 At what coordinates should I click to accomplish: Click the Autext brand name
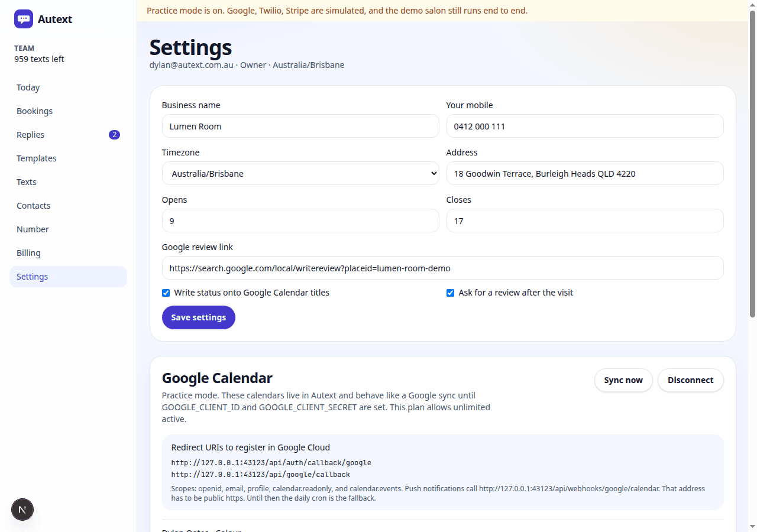(x=55, y=19)
